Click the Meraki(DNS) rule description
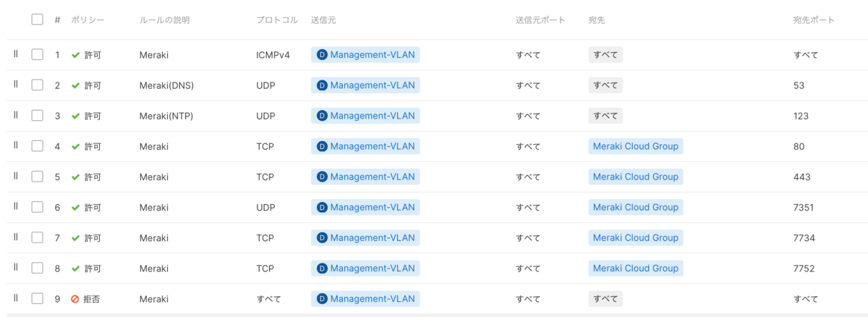 point(166,85)
